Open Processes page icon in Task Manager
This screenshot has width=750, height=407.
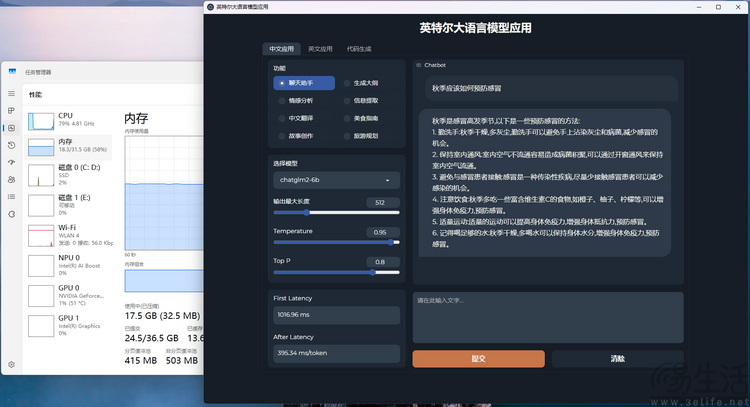coord(11,110)
